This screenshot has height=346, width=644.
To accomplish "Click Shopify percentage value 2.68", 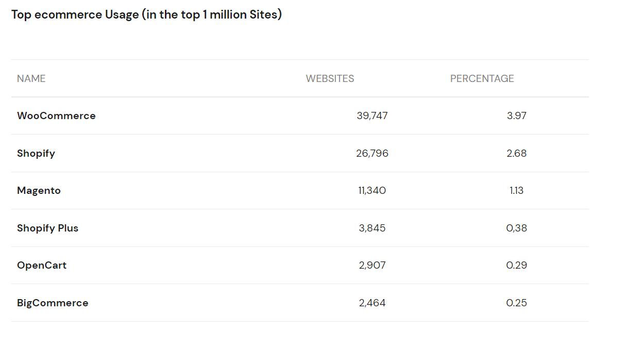I will coord(516,153).
